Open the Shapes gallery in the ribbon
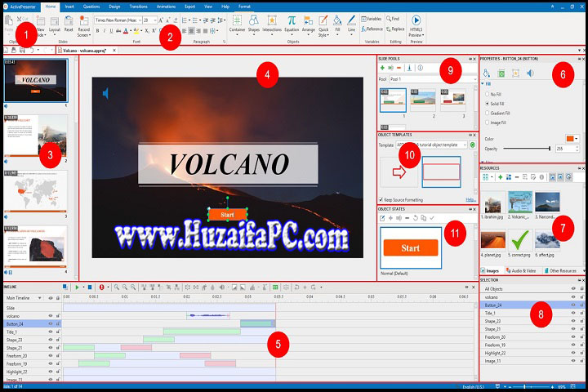This screenshot has width=588, height=392. click(253, 24)
